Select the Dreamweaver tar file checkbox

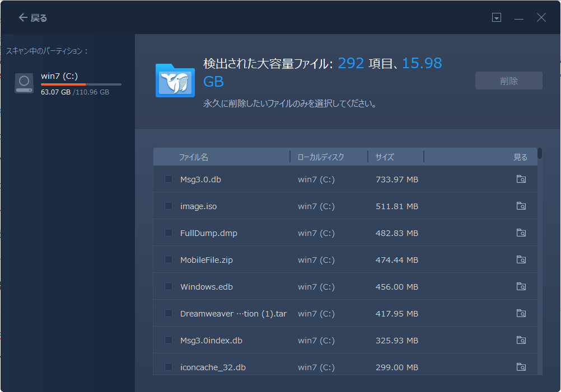(169, 314)
